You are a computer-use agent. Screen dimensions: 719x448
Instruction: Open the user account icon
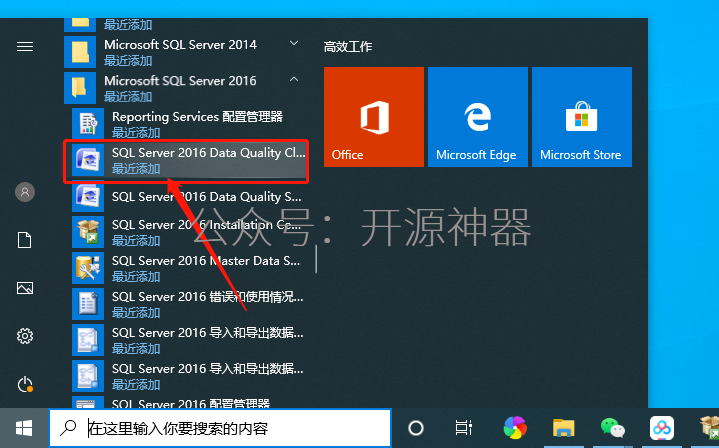pos(25,192)
